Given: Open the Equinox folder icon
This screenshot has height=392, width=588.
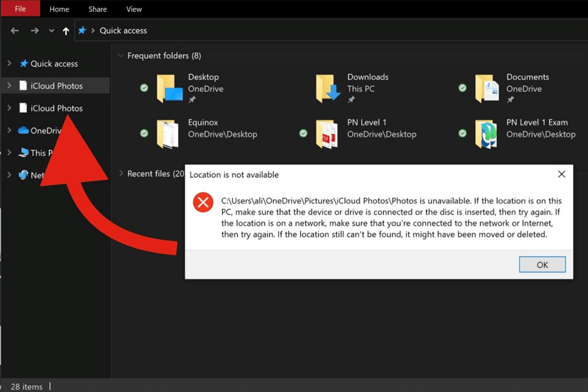Looking at the screenshot, I should 169,134.
